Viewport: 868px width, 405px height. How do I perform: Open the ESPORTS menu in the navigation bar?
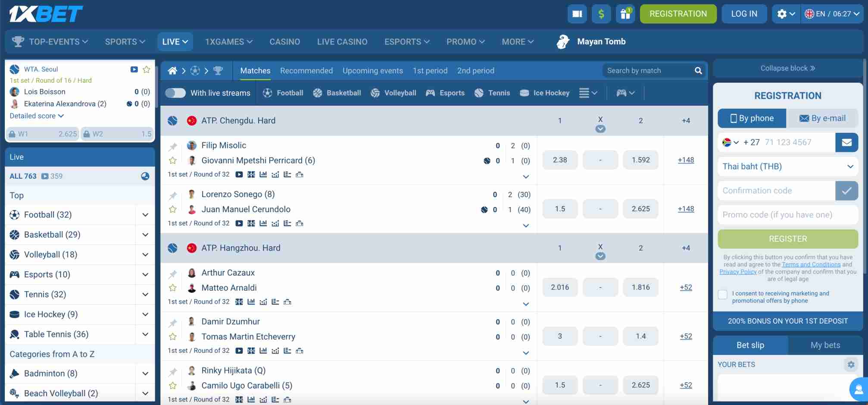pyautogui.click(x=406, y=41)
